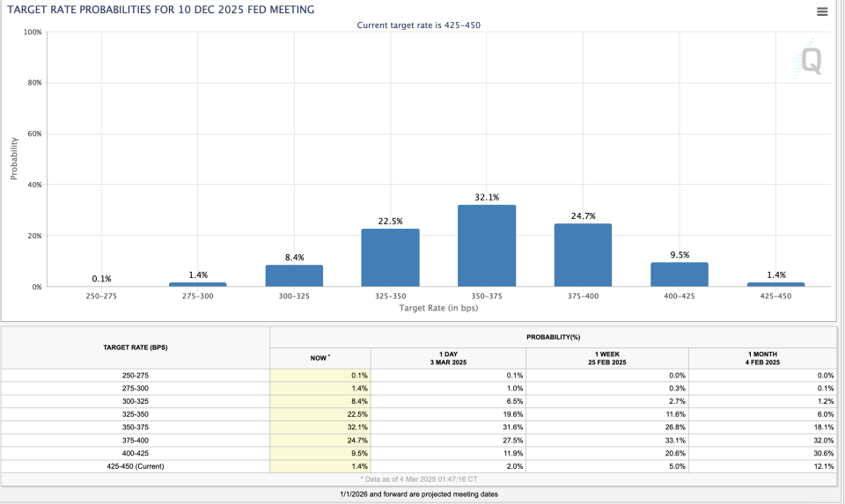This screenshot has height=504, width=845.
Task: Click the 250-275 label on the x-axis
Action: tap(101, 296)
